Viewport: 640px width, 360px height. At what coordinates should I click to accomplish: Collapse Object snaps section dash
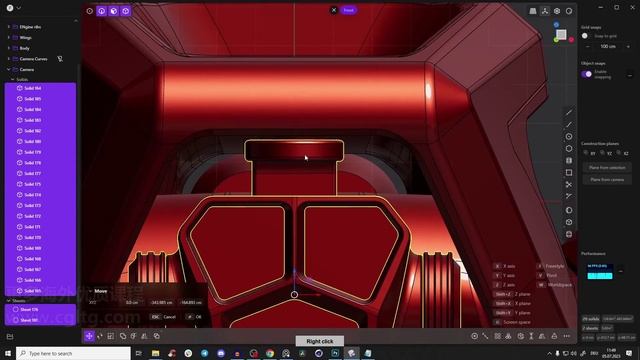click(630, 75)
